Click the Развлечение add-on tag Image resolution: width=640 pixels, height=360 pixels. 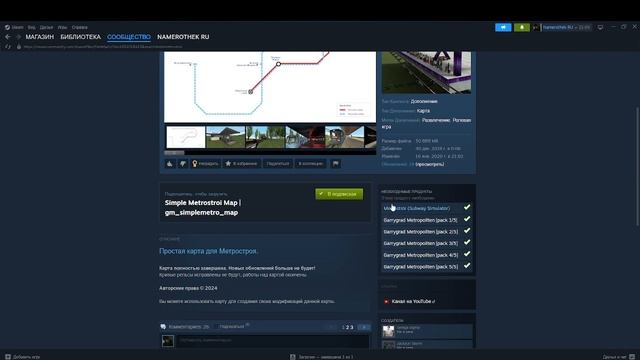click(x=436, y=120)
